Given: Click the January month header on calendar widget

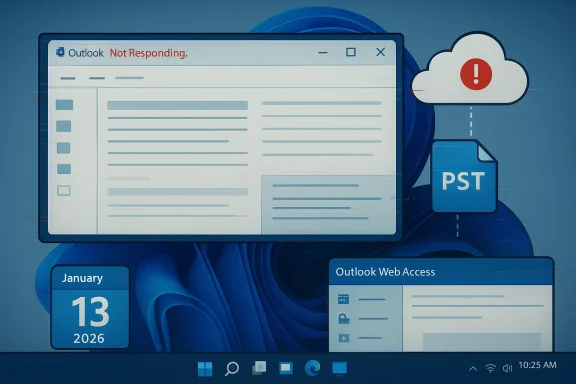Looking at the screenshot, I should 82,278.
